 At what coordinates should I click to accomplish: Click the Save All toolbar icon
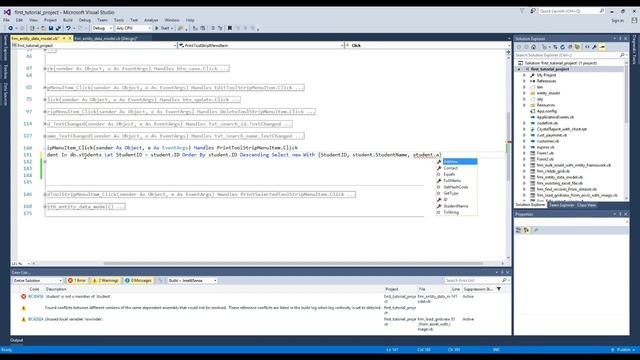(x=58, y=28)
